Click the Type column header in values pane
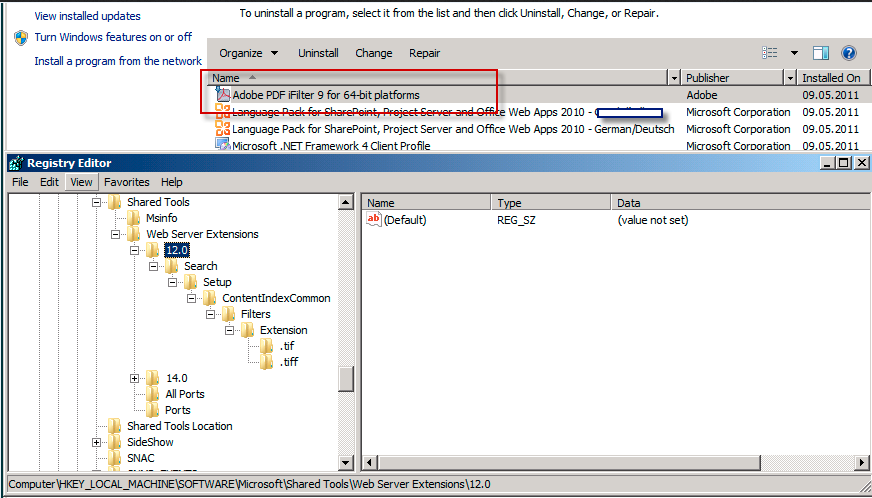The width and height of the screenshot is (872, 498). tap(551, 203)
